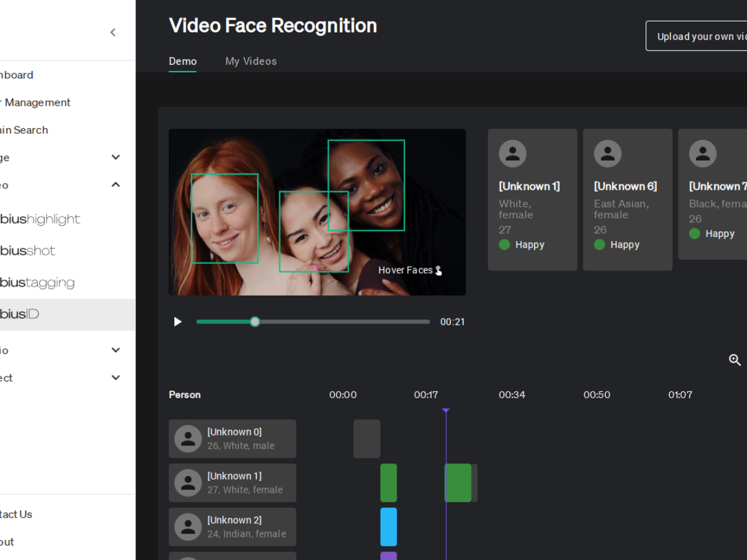747x560 pixels.
Task: Click avatar icon on Unknown 7 card
Action: (x=703, y=153)
